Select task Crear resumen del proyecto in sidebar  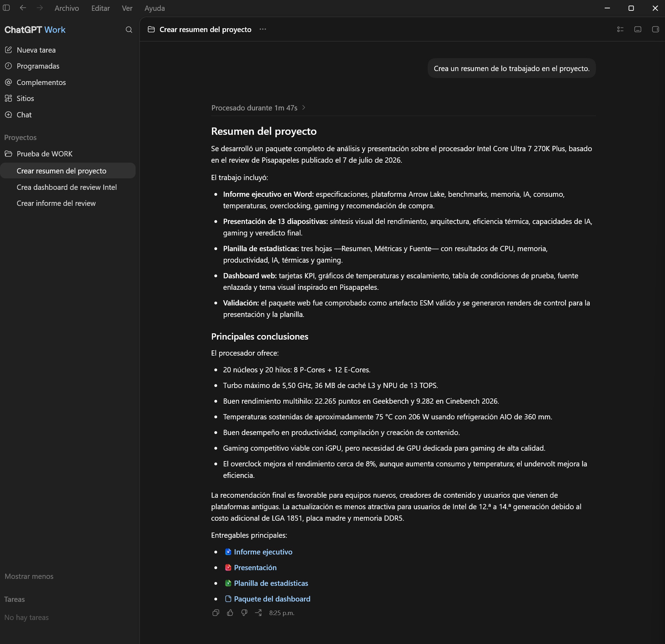[68, 171]
